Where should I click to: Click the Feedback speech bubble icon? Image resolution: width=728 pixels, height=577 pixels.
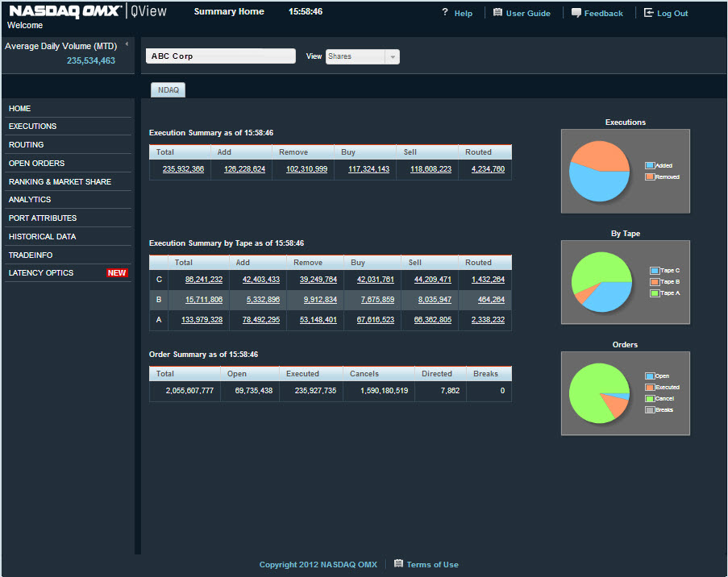tap(576, 13)
